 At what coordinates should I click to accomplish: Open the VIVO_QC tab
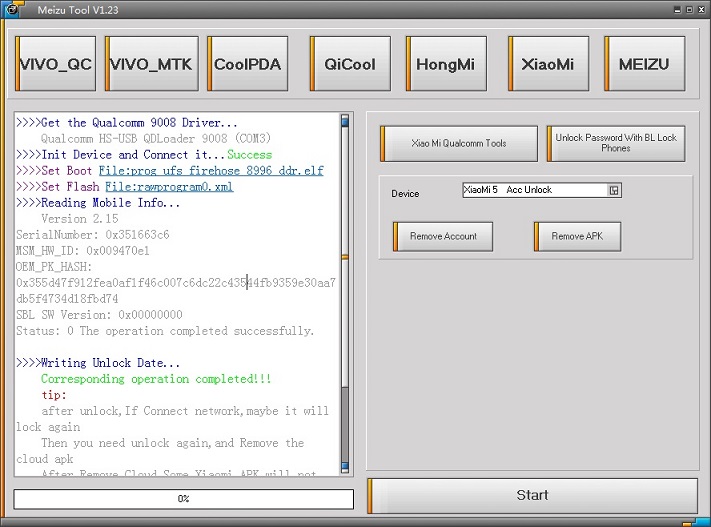56,63
